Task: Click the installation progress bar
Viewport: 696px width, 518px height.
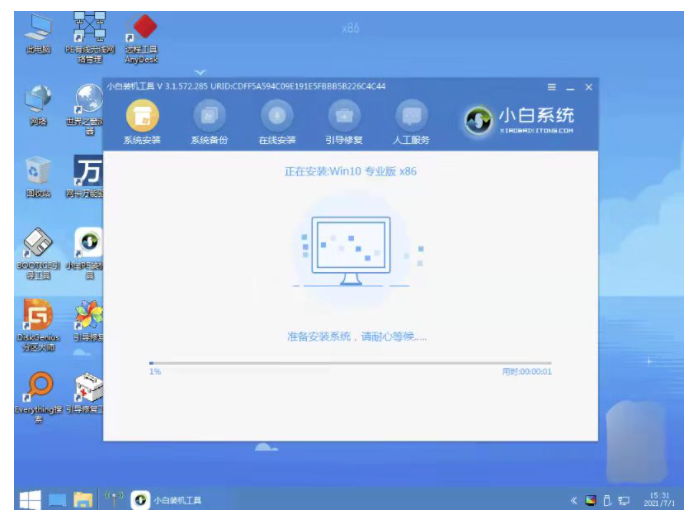Action: [350, 363]
